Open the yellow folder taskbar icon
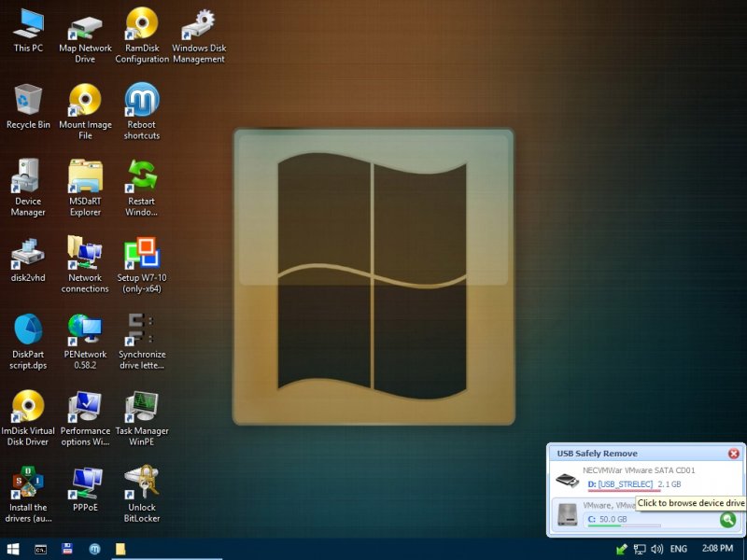This screenshot has height=560, width=747. click(x=120, y=549)
